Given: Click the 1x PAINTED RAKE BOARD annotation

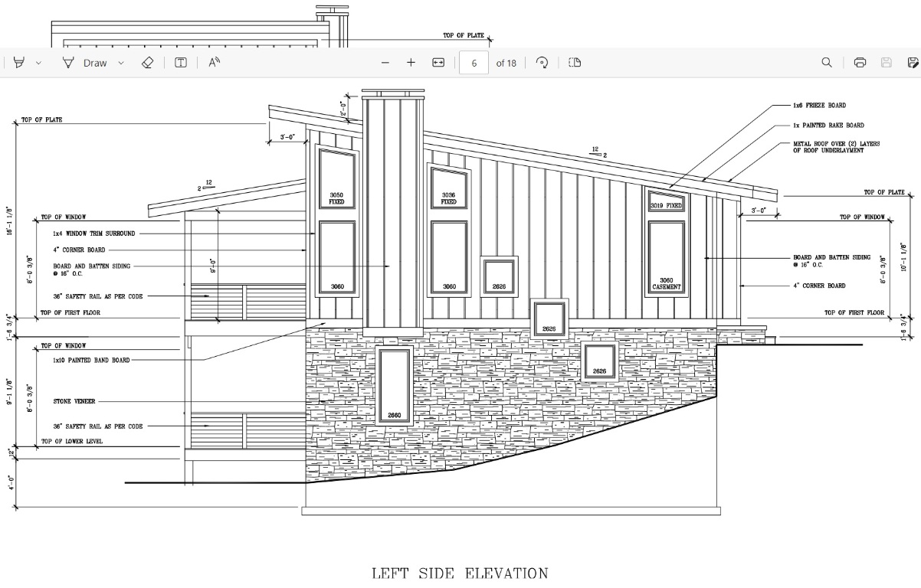Looking at the screenshot, I should pos(828,126).
